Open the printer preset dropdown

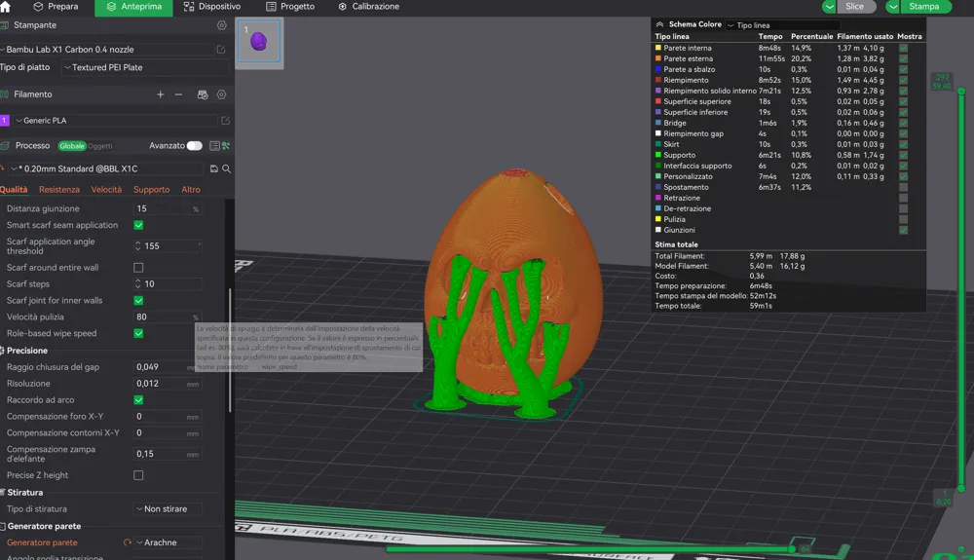pos(107,49)
